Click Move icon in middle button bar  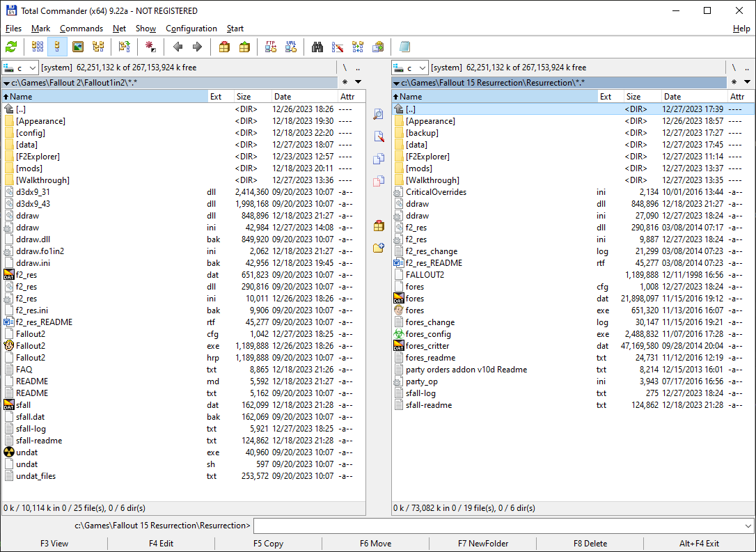click(379, 181)
